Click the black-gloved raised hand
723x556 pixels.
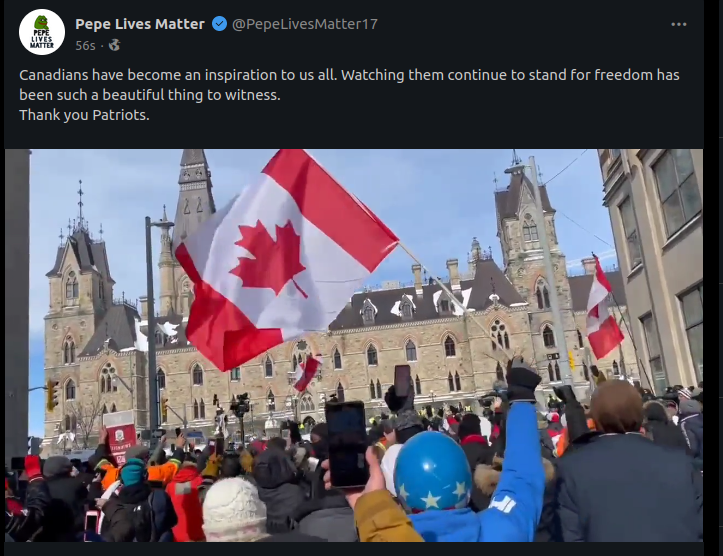(522, 380)
